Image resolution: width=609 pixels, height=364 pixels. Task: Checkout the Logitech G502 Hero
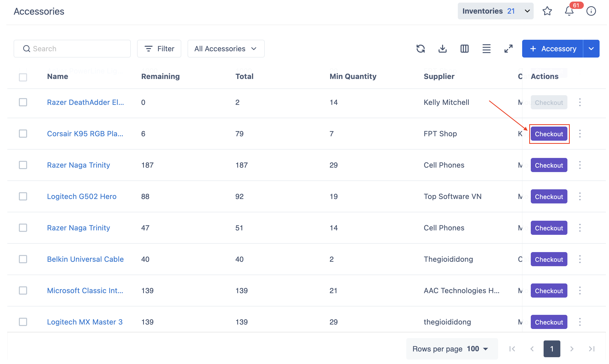[549, 197]
